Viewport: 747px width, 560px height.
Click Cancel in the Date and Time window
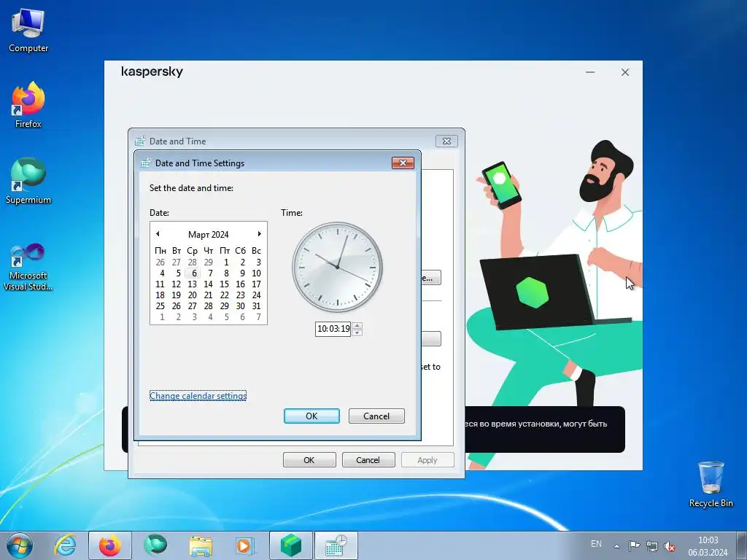tap(368, 460)
